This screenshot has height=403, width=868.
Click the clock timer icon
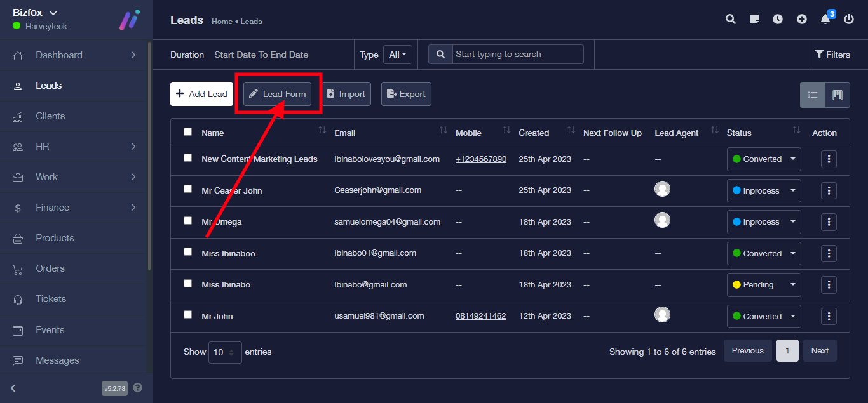778,19
